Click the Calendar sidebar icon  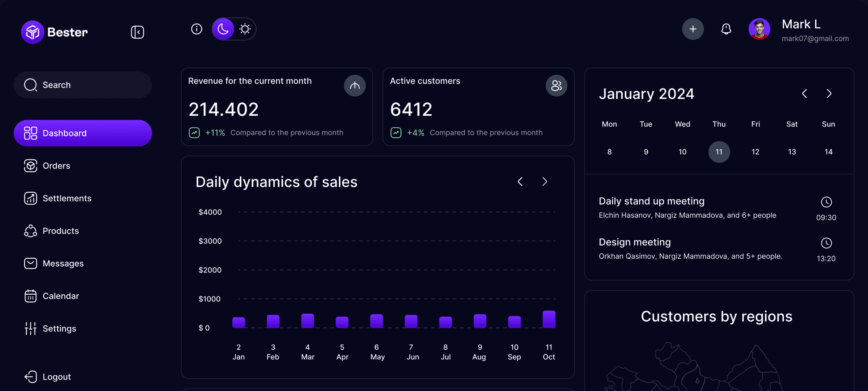click(30, 296)
